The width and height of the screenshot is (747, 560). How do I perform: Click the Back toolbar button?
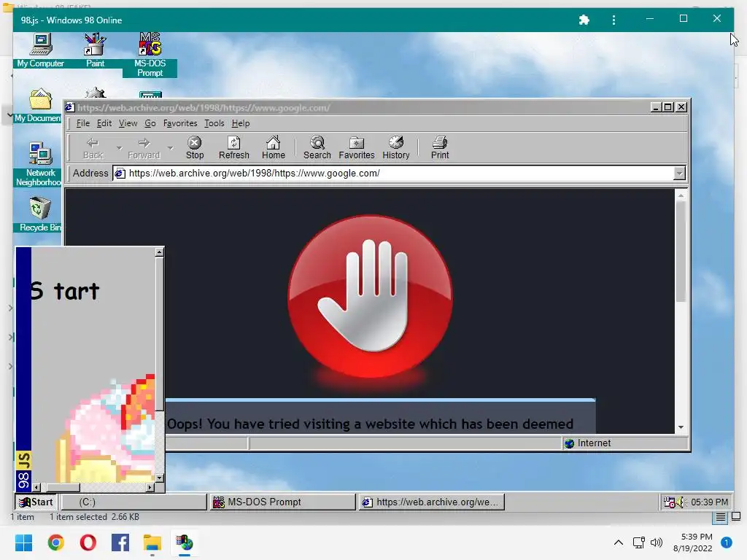[93, 147]
